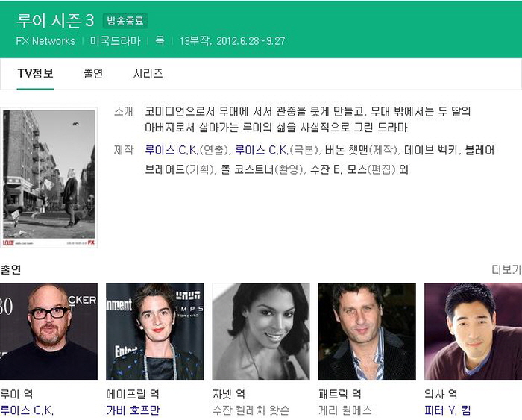Click the 방송종료 status badge
The width and height of the screenshot is (522, 420).
126,21
